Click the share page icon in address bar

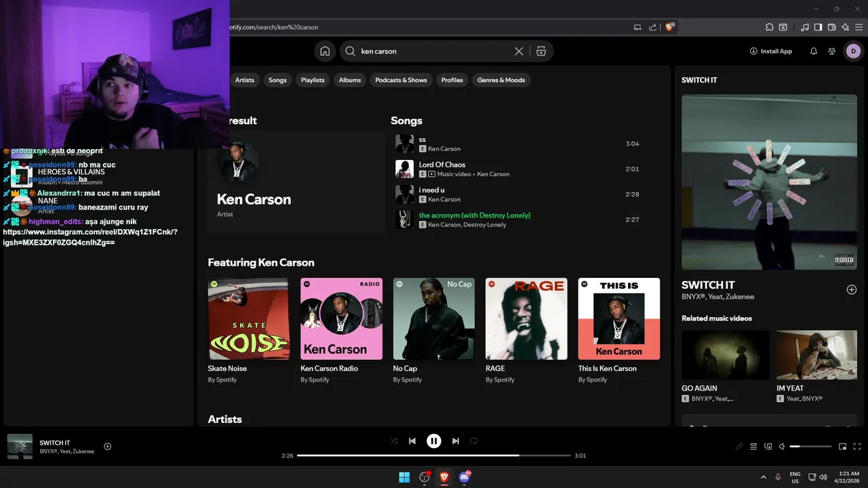tap(652, 27)
